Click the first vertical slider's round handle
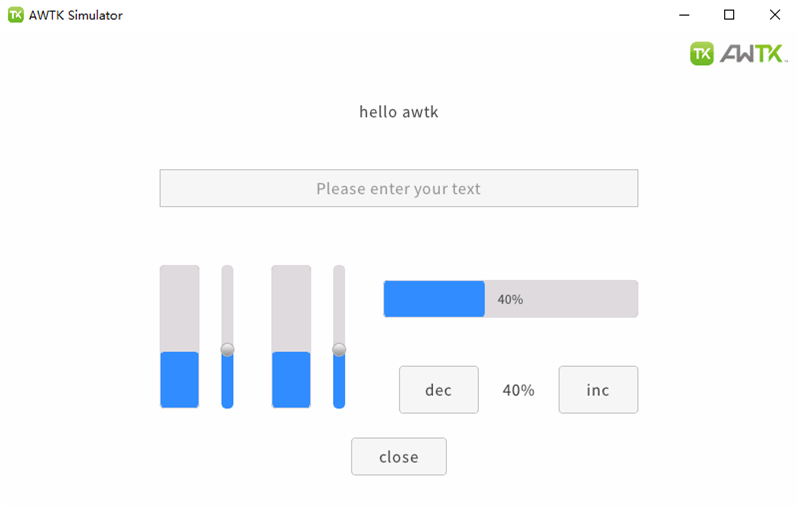 227,349
